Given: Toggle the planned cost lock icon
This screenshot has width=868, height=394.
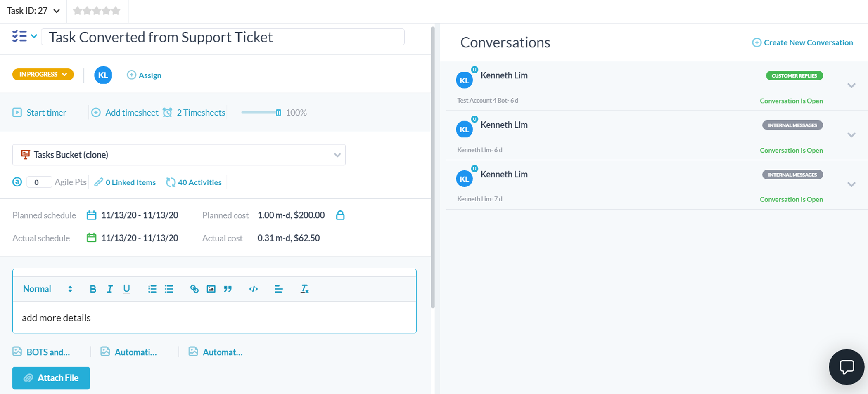Looking at the screenshot, I should point(340,215).
